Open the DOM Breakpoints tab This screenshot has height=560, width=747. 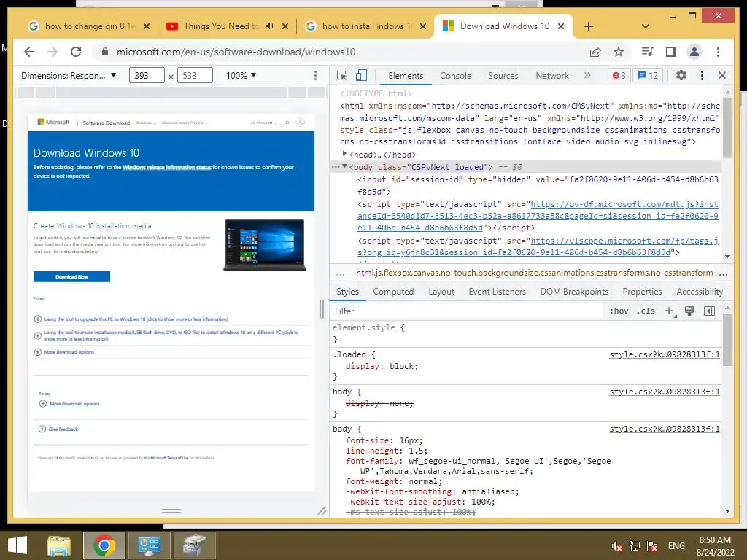tap(574, 292)
